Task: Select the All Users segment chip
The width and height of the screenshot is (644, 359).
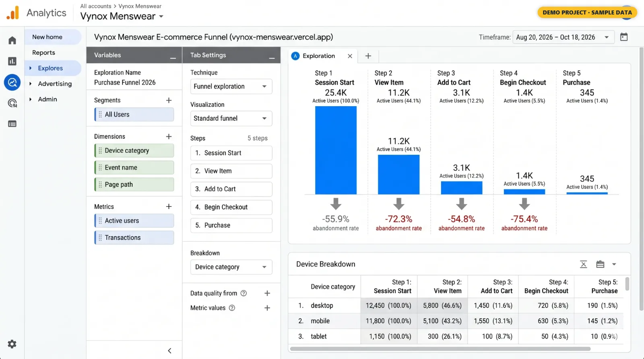Action: [x=134, y=115]
